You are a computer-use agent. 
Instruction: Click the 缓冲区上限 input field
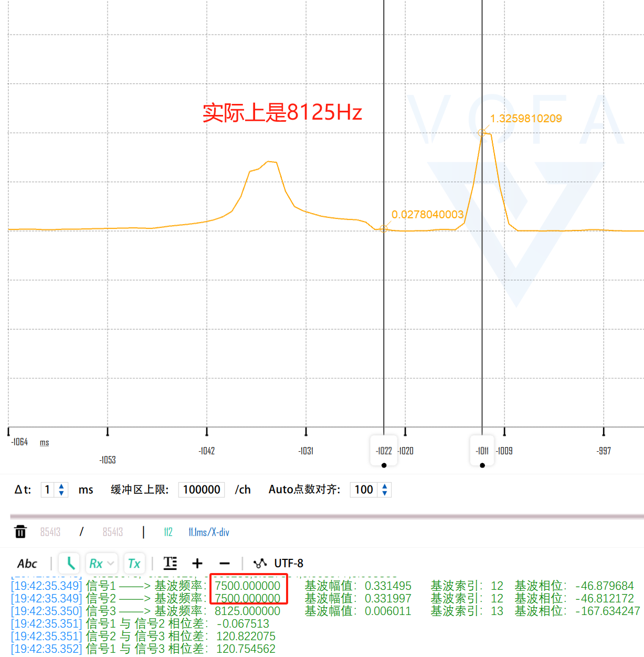pos(201,489)
